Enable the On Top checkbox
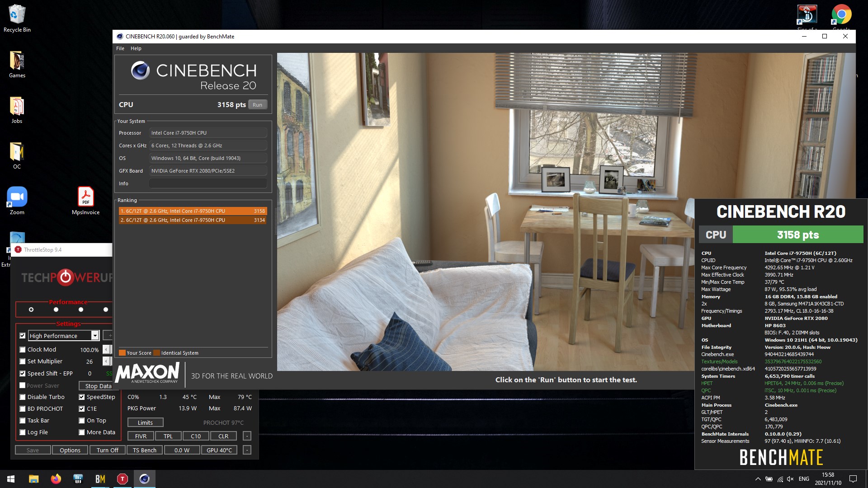The height and width of the screenshot is (488, 868). (82, 420)
